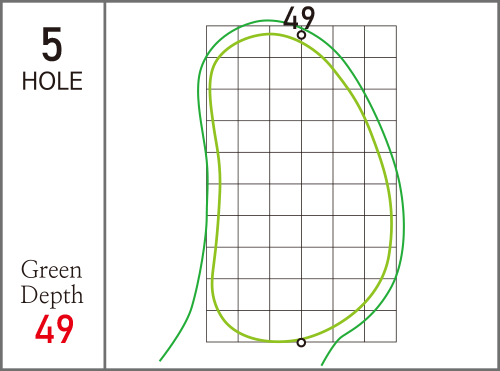
Task: Click the top of the light green outline
Action: point(269,34)
